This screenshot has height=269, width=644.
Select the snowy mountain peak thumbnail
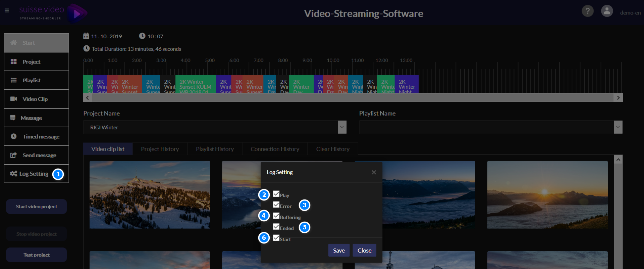click(x=150, y=195)
